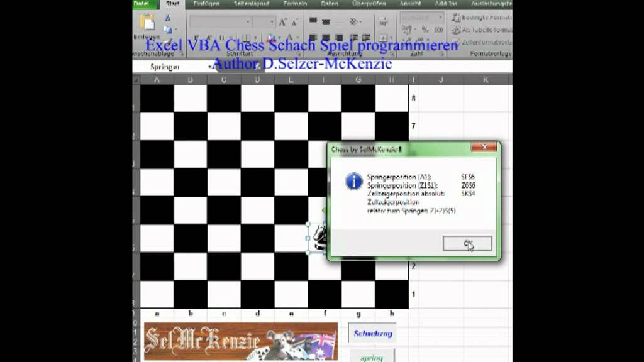This screenshot has width=644, height=362.
Task: Click the Schachzug button
Action: click(x=372, y=334)
